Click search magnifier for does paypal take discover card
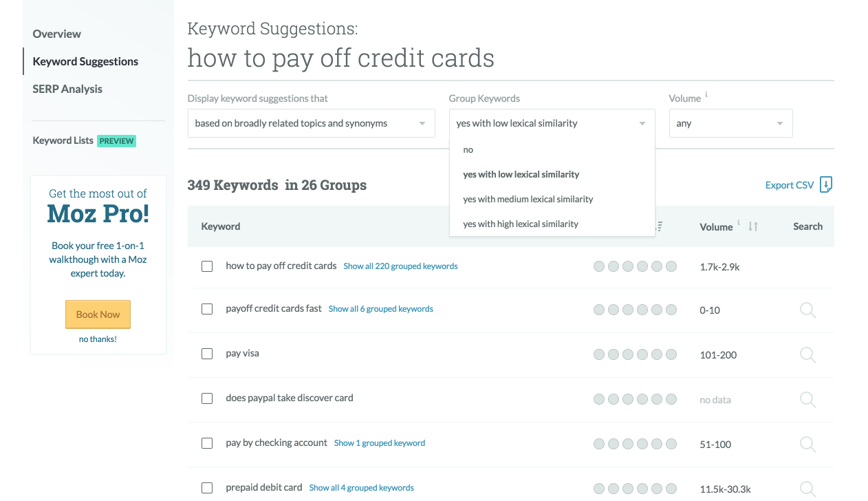This screenshot has height=501, width=868. 807,400
